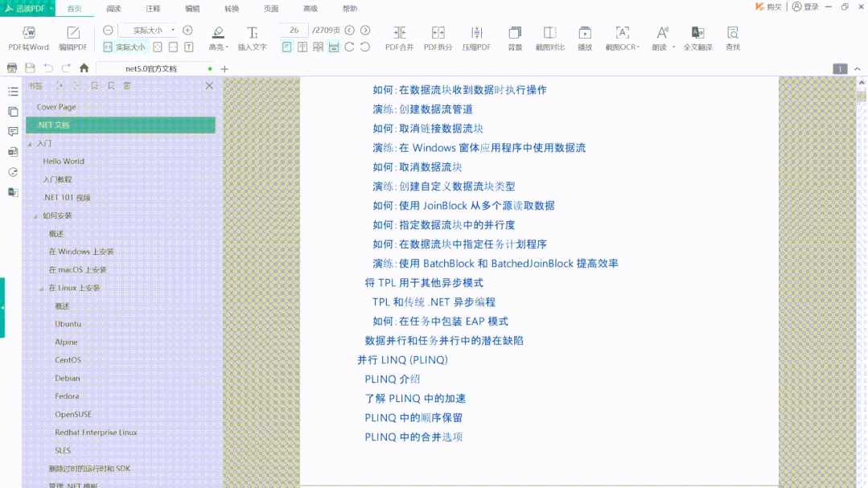The image size is (868, 488).
Task: Select the Ubuntu bookmark entry
Action: (68, 324)
